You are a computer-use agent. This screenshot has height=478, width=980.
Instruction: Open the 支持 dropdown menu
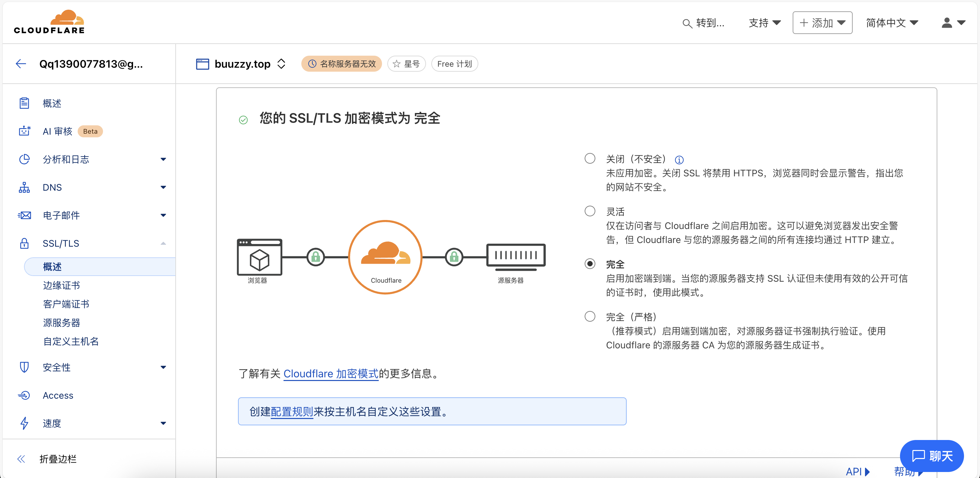click(x=765, y=23)
